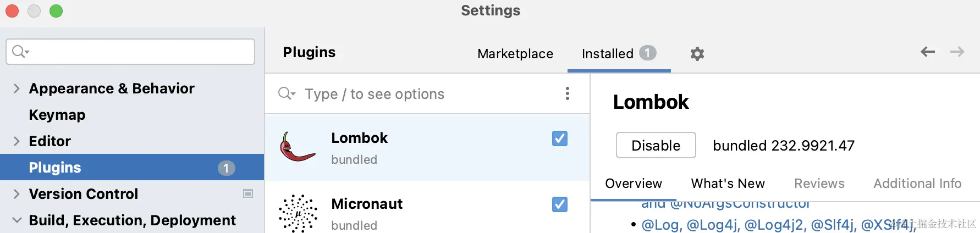The height and width of the screenshot is (233, 980).
Task: Click the settings search magnifier icon
Action: tap(20, 52)
